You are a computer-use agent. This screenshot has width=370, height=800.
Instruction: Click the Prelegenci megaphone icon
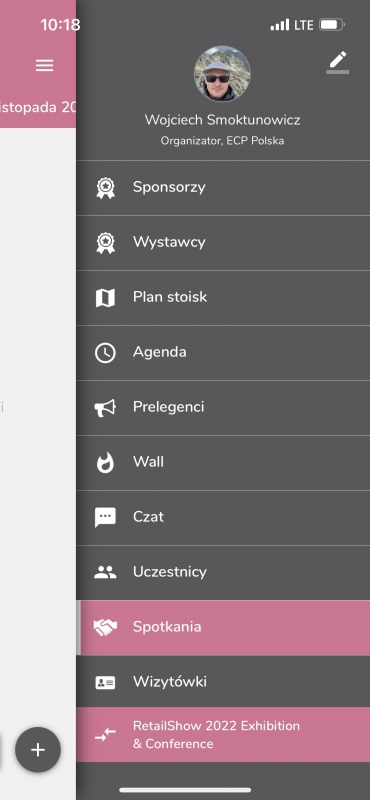point(105,408)
